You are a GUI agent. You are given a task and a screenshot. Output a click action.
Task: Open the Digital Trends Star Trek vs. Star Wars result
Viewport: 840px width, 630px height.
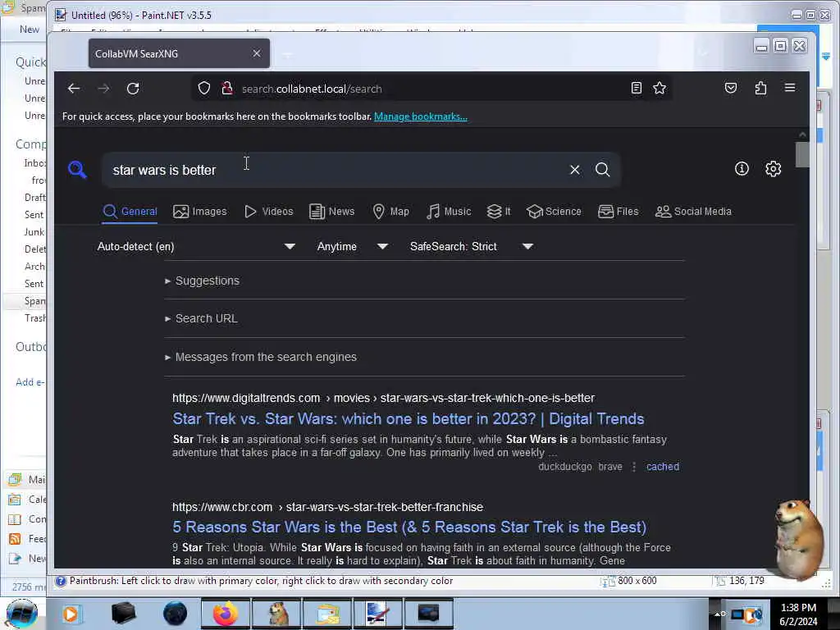(409, 419)
